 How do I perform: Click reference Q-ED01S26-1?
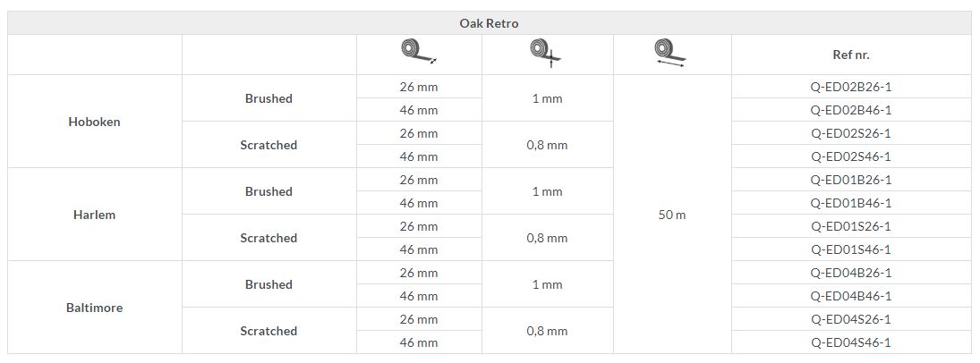pos(850,226)
